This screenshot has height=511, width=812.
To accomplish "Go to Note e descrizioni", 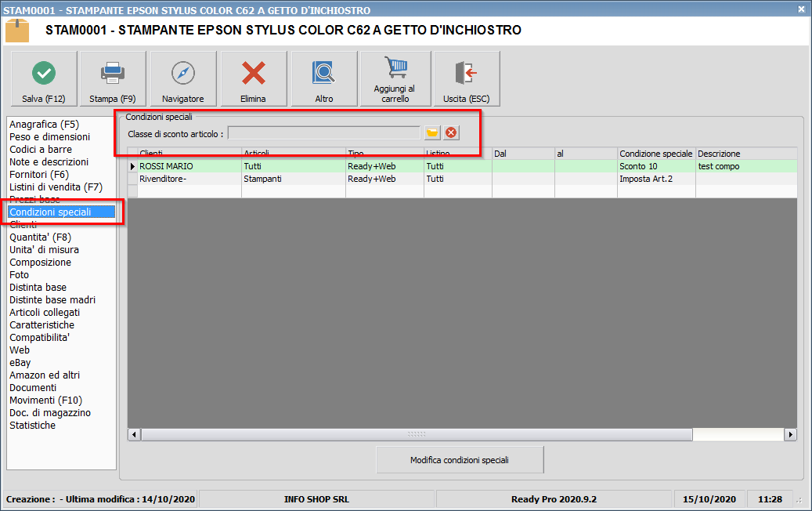I will [x=49, y=161].
